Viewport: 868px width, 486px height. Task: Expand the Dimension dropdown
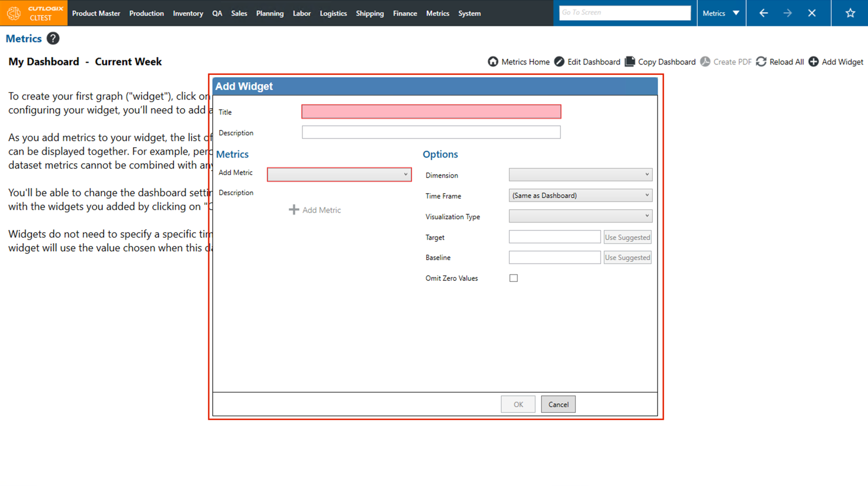[x=580, y=175]
